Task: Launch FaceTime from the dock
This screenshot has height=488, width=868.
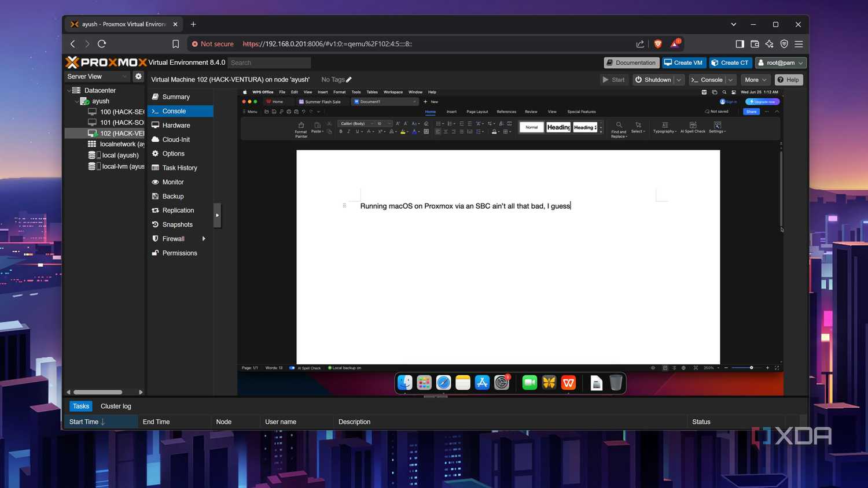Action: [x=529, y=382]
